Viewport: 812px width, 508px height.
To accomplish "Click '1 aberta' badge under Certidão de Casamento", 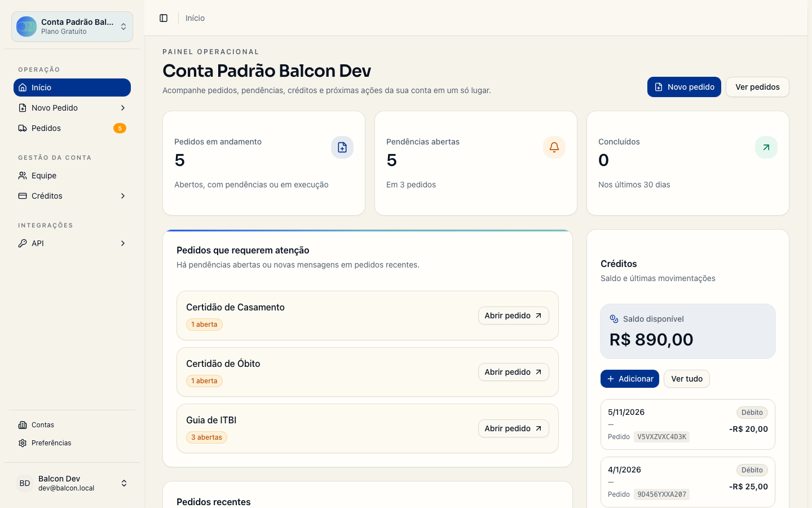I will pos(204,325).
